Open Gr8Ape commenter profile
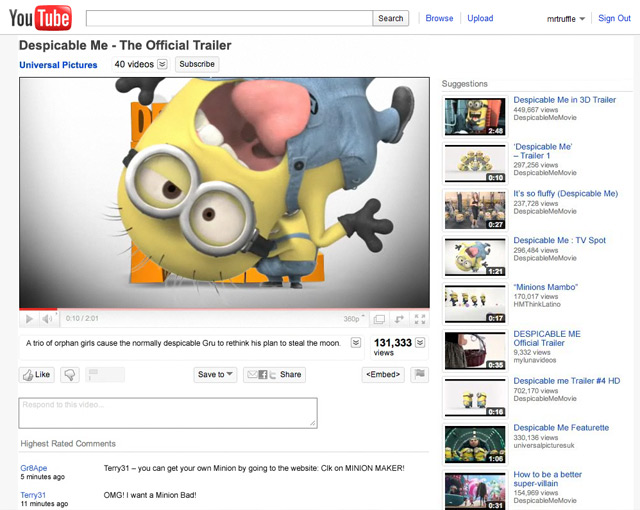This screenshot has height=510, width=640. point(33,468)
